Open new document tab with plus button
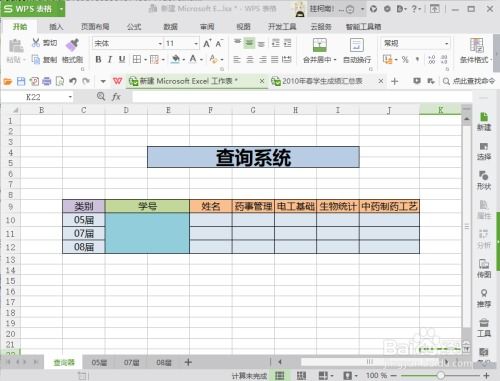The height and width of the screenshot is (381, 500). coord(394,81)
